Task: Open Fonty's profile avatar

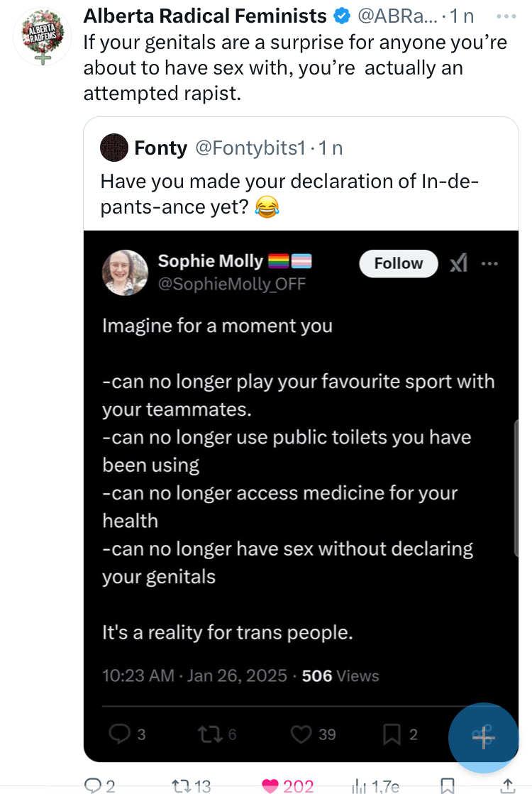Action: click(x=114, y=148)
